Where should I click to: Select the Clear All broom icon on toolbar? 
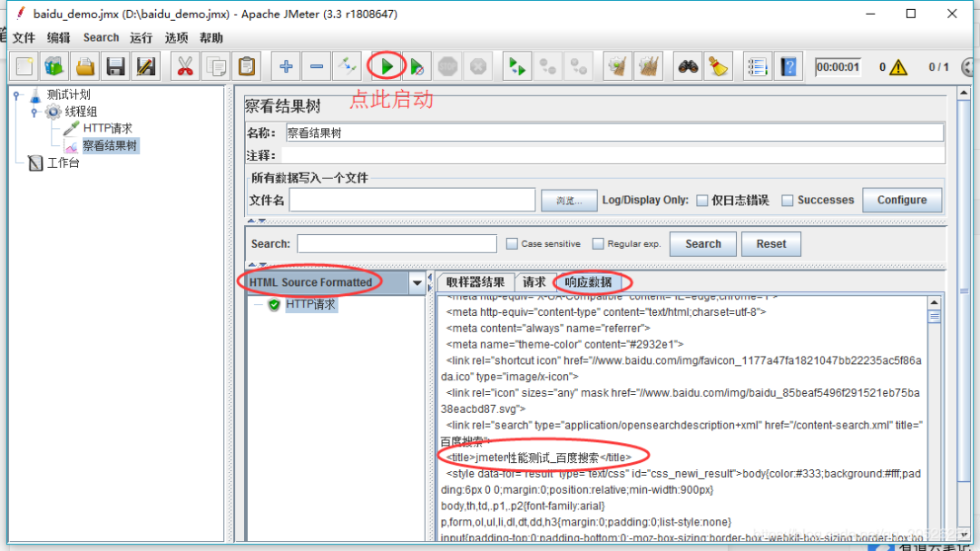click(648, 65)
